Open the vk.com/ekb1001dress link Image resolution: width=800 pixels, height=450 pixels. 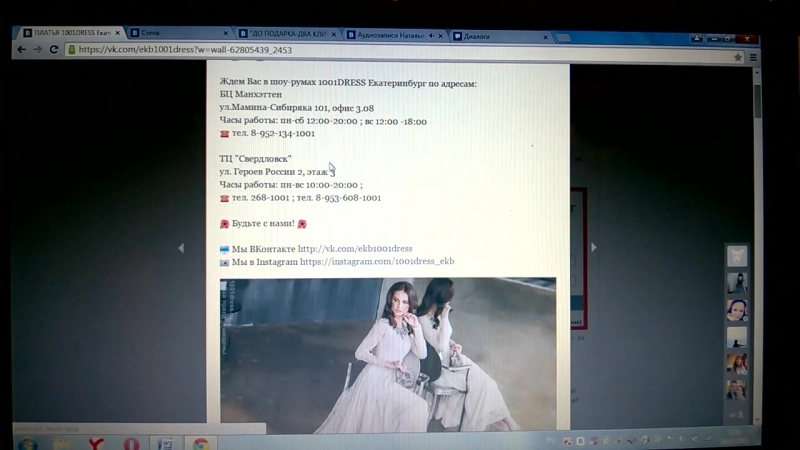coord(355,248)
